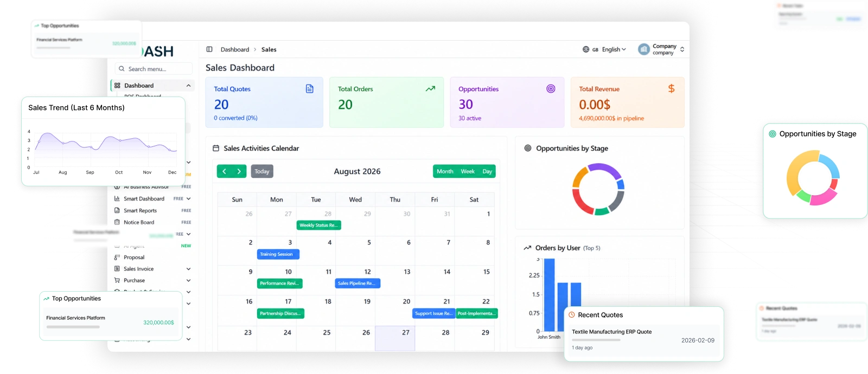
Task: Open the Performance Revi... event
Action: tap(279, 283)
